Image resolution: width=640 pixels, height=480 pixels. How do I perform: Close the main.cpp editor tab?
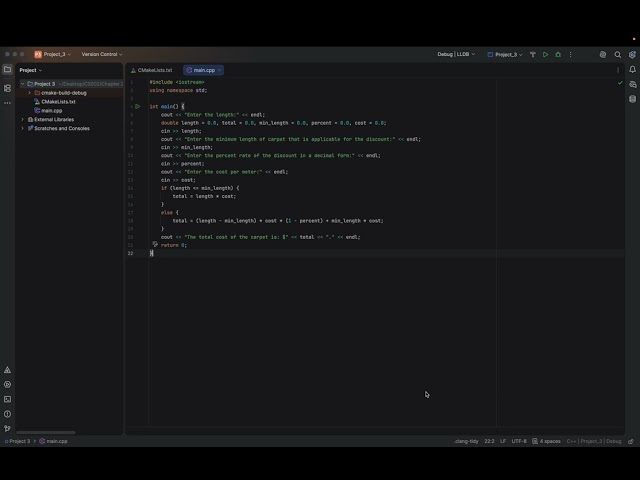click(219, 70)
